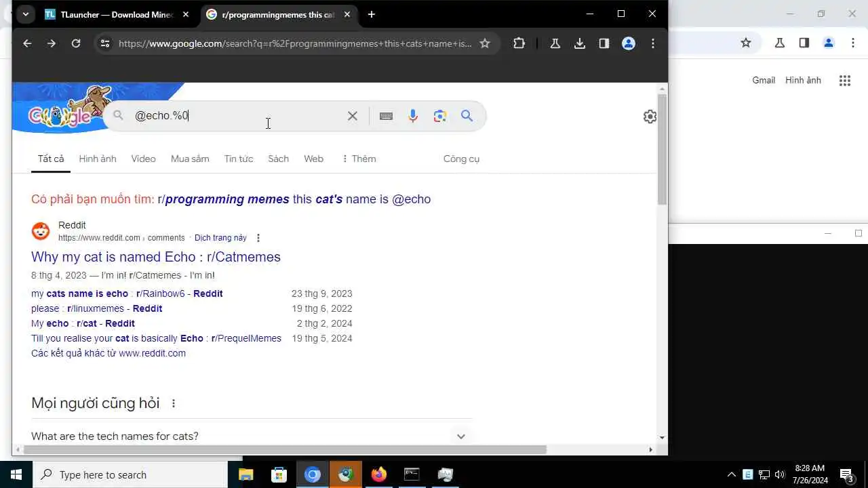Go forward with Chrome's forward arrow
The width and height of the screenshot is (868, 488).
coord(52,43)
